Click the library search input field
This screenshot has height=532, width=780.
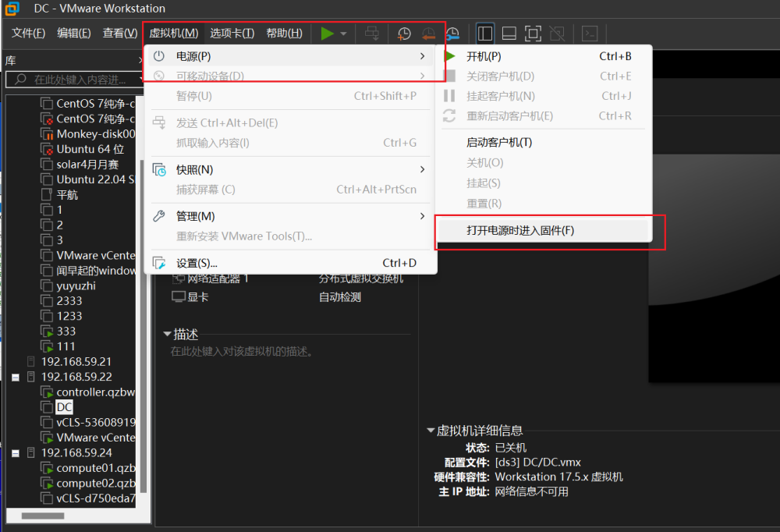coord(78,80)
